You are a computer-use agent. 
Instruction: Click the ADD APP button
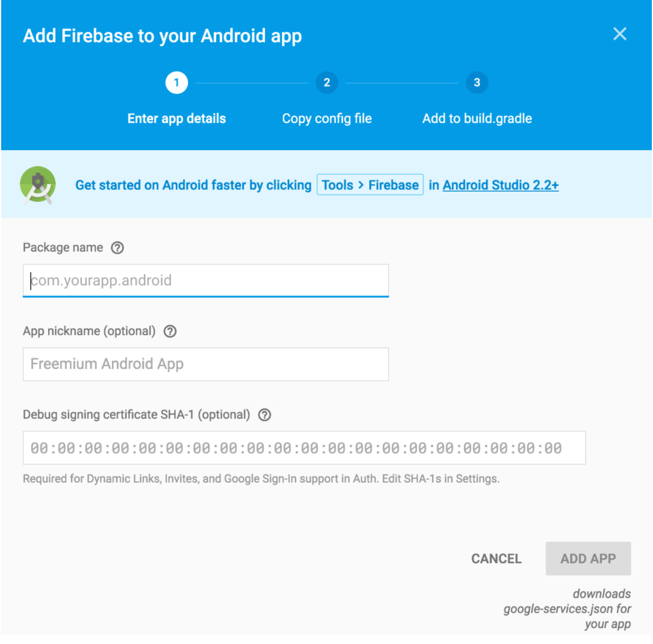point(588,558)
